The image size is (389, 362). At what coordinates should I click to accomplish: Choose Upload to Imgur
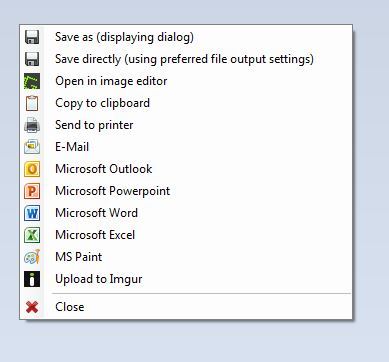pyautogui.click(x=99, y=279)
